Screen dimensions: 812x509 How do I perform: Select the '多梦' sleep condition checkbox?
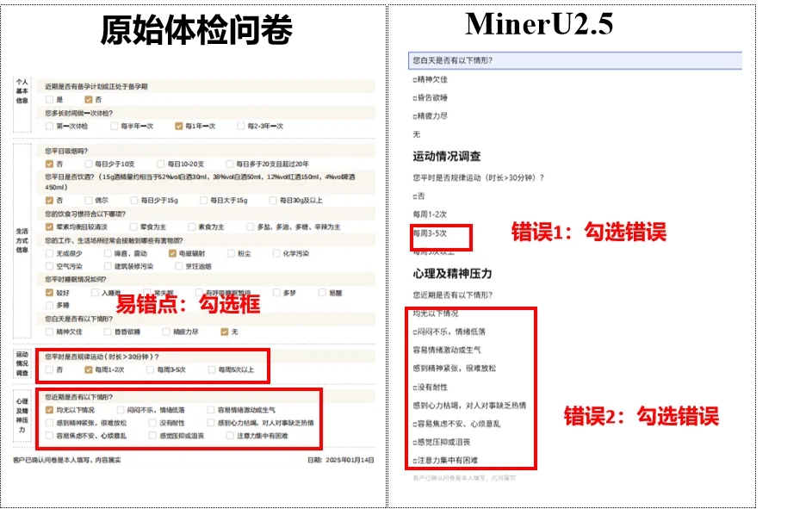pos(276,293)
